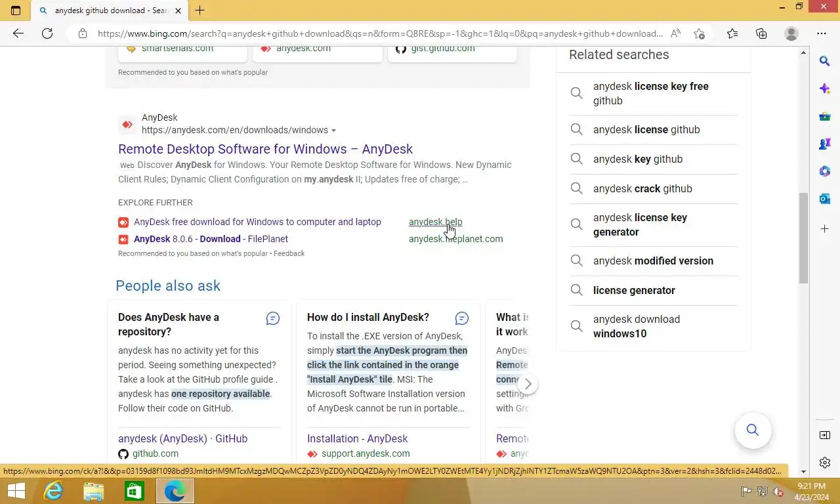This screenshot has width=840, height=504.
Task: Search related 'anydesk crack github'
Action: (x=653, y=188)
